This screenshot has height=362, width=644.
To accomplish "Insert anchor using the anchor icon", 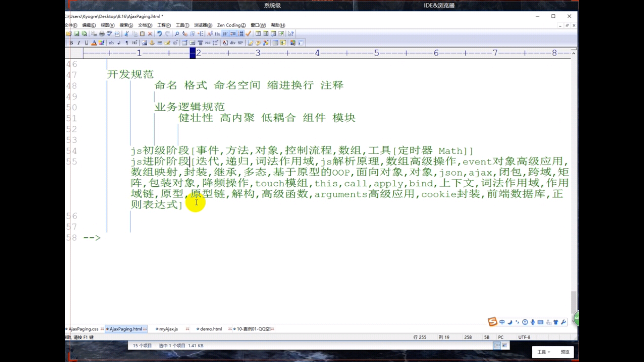I will click(152, 43).
